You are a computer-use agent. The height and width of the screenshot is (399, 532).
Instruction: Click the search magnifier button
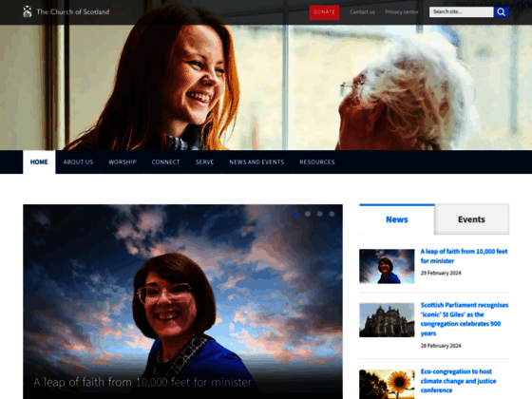[x=502, y=12]
